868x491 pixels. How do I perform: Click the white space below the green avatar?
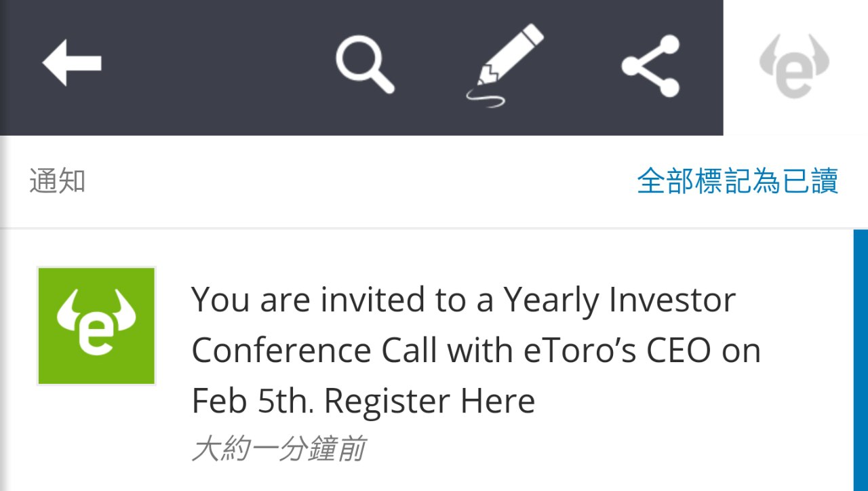[x=96, y=441]
